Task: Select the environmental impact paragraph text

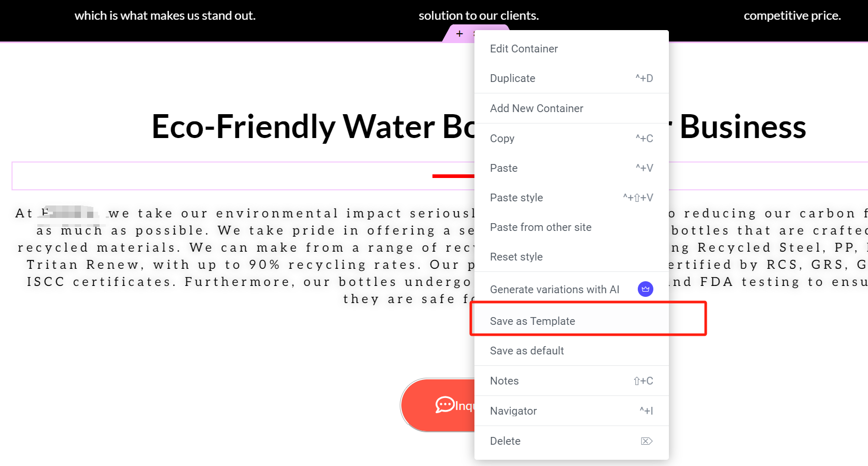Action: coord(244,248)
